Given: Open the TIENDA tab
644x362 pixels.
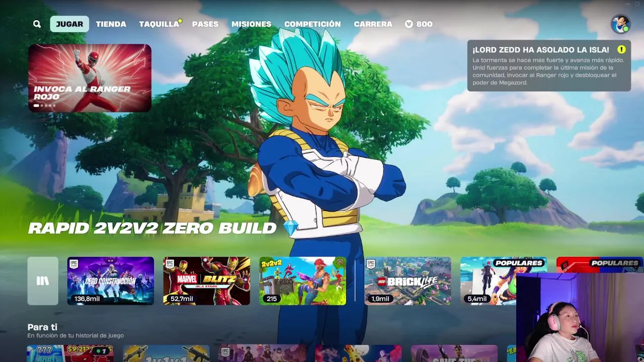Looking at the screenshot, I should [111, 24].
